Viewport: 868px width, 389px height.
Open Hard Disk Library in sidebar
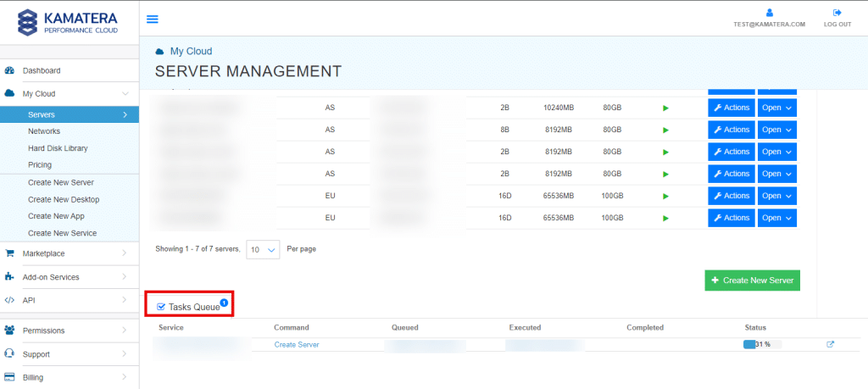coord(58,148)
